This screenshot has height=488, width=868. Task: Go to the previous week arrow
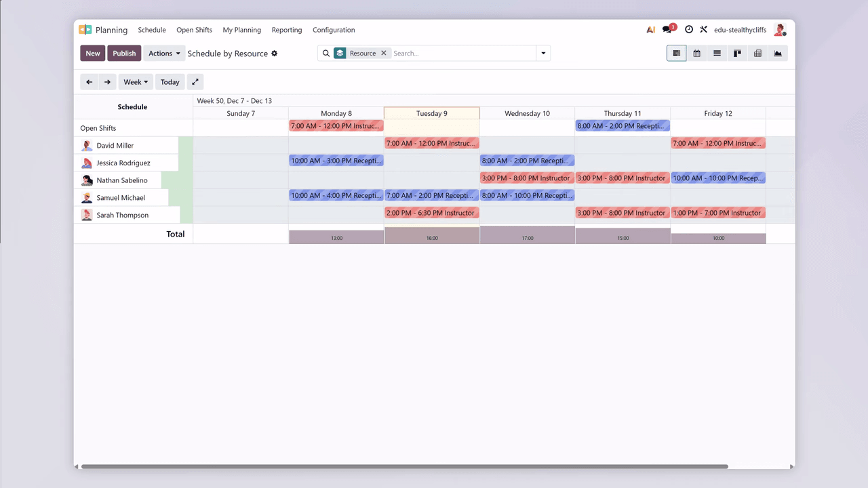coord(90,82)
